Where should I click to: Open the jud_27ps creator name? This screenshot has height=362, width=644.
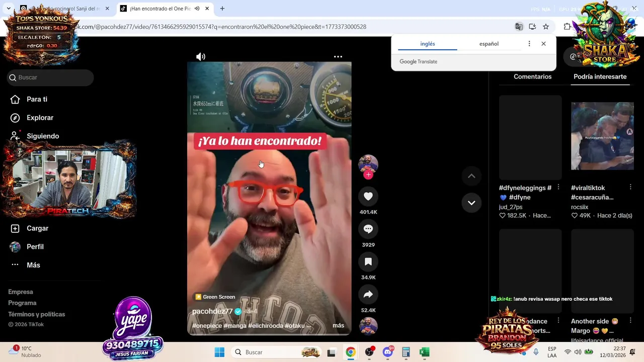511,207
